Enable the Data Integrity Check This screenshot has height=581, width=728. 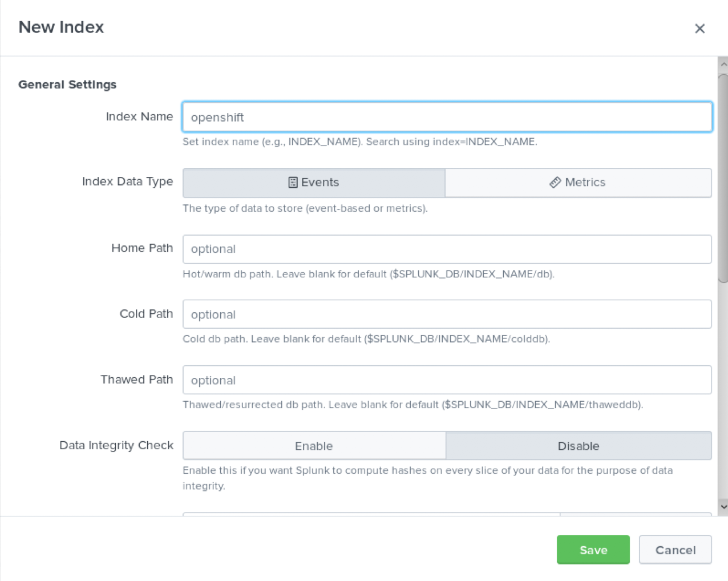(x=314, y=446)
